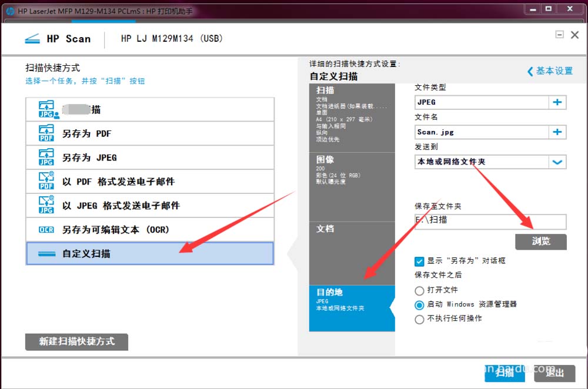The image size is (588, 389).
Task: Click the 文件类型 JPEG field
Action: point(482,102)
